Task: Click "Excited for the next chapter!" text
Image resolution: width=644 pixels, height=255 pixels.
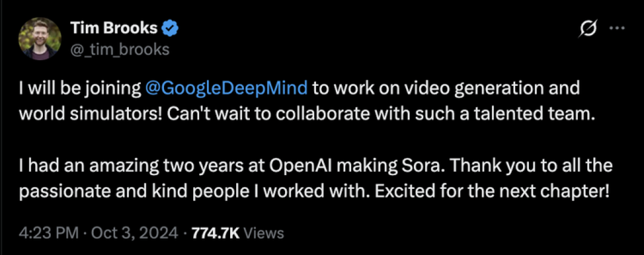Action: 491,191
